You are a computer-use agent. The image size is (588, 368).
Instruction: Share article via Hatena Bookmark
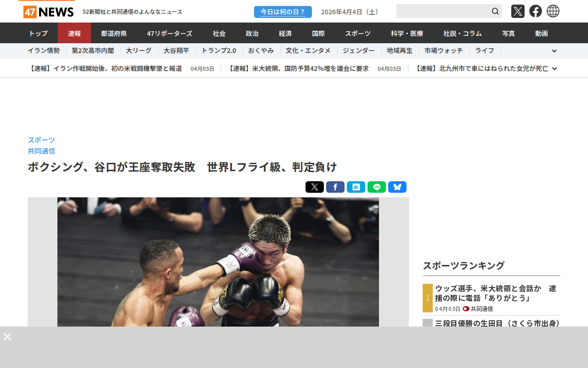point(356,187)
